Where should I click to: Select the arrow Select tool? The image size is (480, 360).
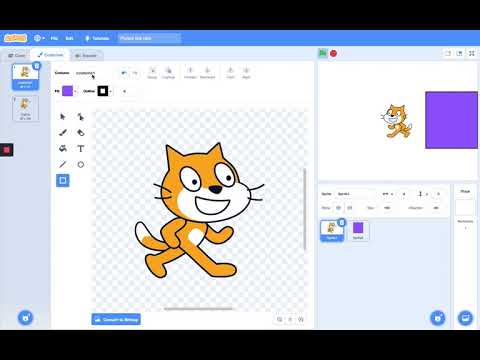pyautogui.click(x=63, y=117)
